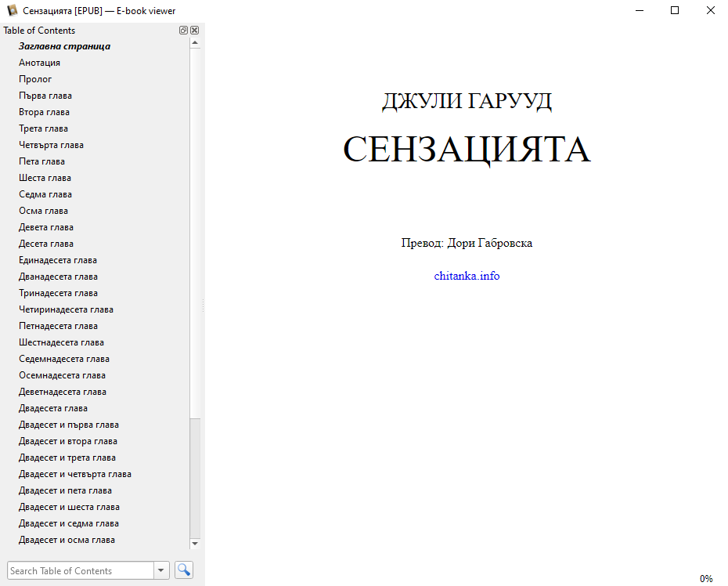Jump to 'Първа глава'
The height and width of the screenshot is (586, 728).
[45, 96]
